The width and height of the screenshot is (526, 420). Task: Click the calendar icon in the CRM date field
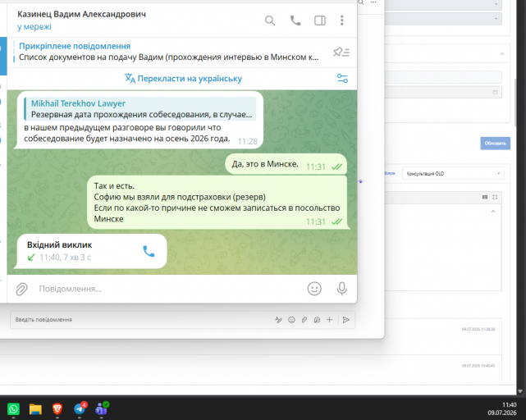[495, 92]
